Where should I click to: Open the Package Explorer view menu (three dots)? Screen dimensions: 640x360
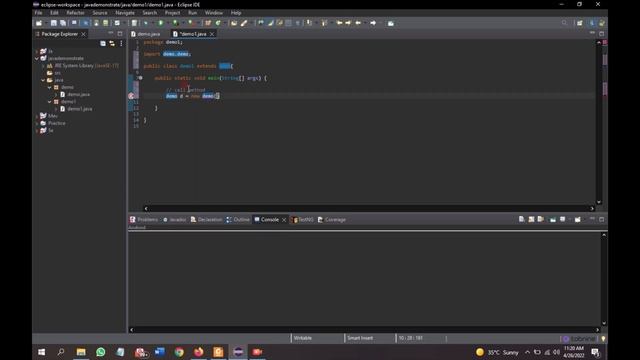coord(121,43)
